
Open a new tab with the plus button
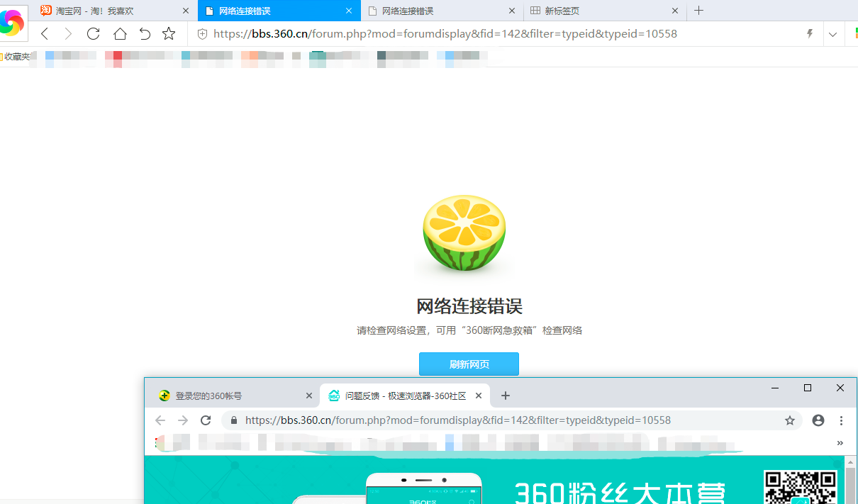[x=698, y=10]
